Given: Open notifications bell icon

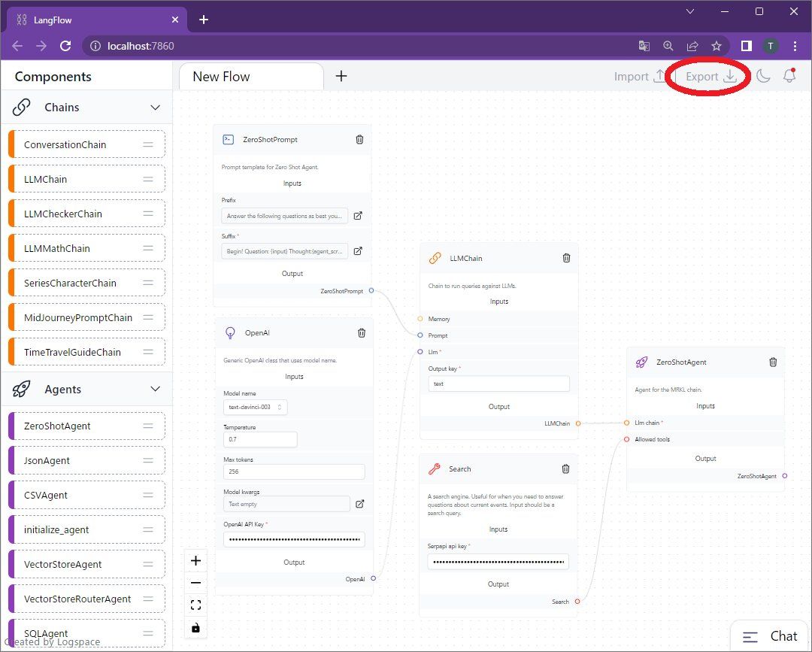Looking at the screenshot, I should point(789,76).
